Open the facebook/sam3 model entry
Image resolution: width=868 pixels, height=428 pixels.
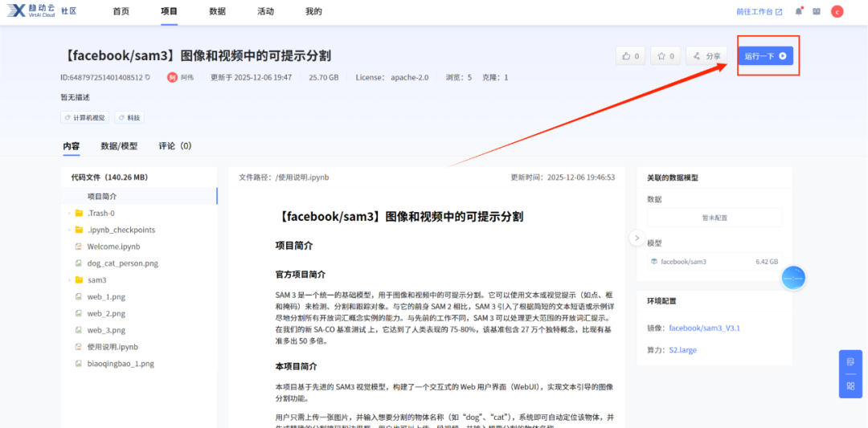(714, 262)
